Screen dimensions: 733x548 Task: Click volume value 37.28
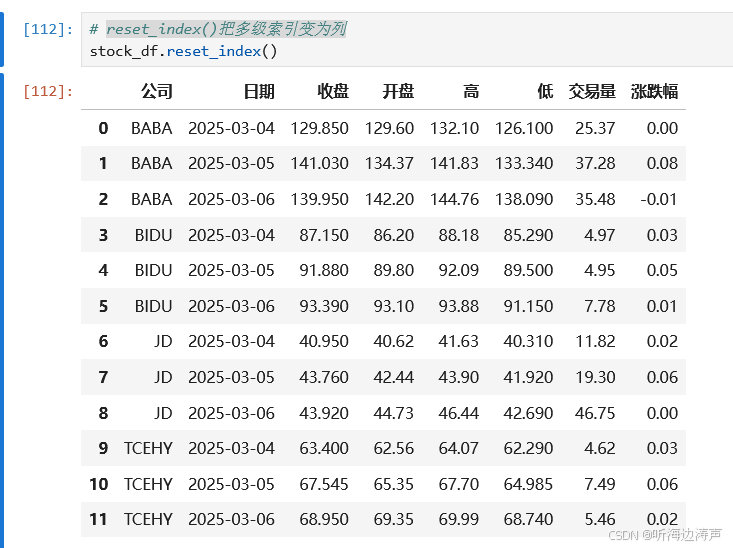[595, 163]
